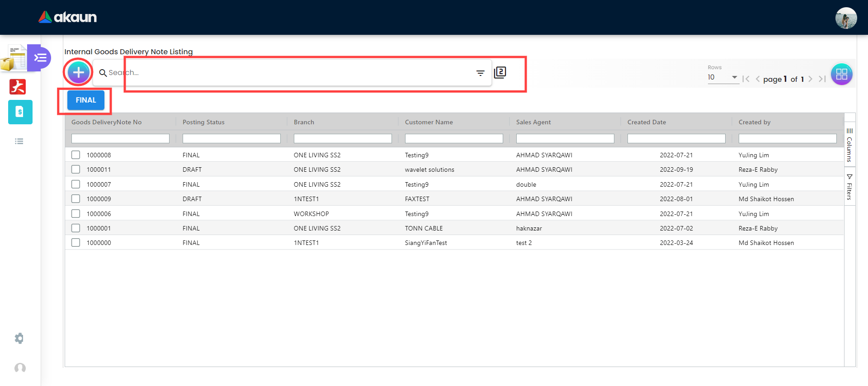
Task: Open the search filter options icon
Action: [480, 73]
